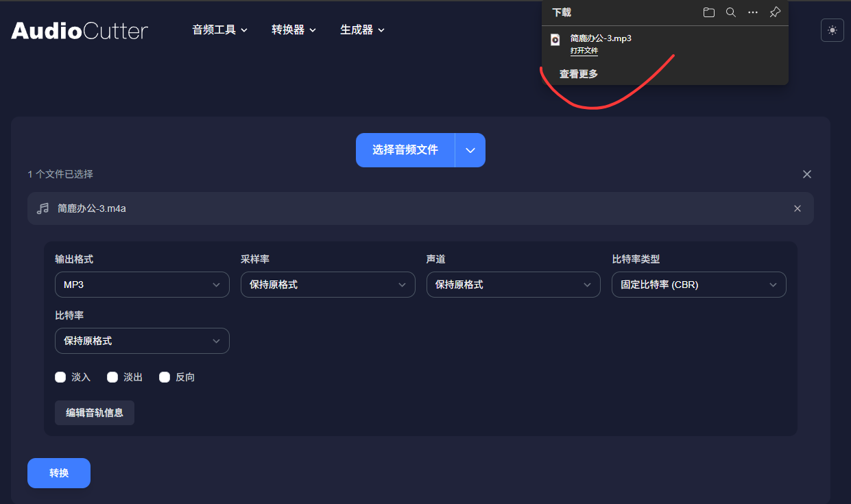Open the 输出格式 MP3 dropdown
This screenshot has width=851, height=504.
coord(142,285)
